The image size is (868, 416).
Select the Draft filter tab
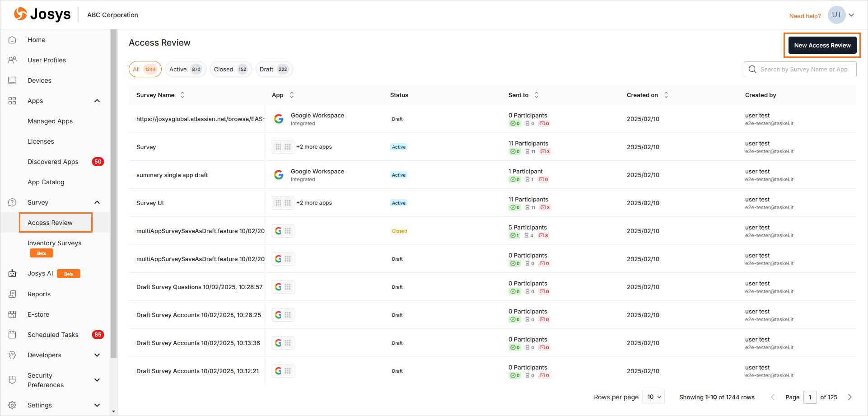point(274,69)
